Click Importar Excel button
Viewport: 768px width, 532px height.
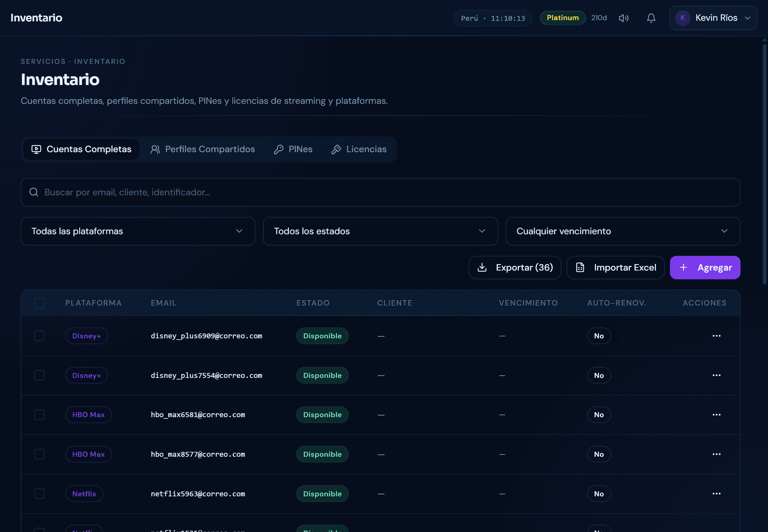tap(615, 268)
